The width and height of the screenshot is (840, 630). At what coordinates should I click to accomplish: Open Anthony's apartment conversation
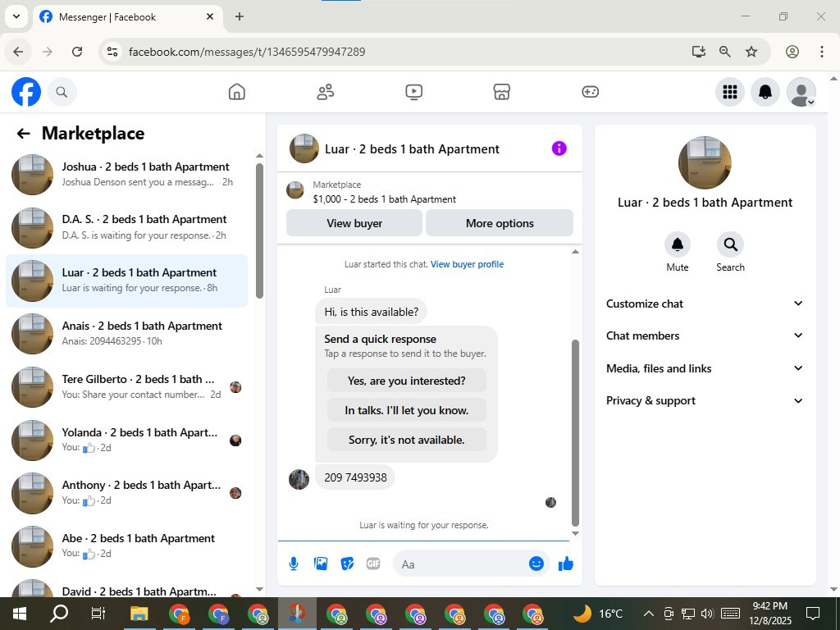click(x=126, y=493)
